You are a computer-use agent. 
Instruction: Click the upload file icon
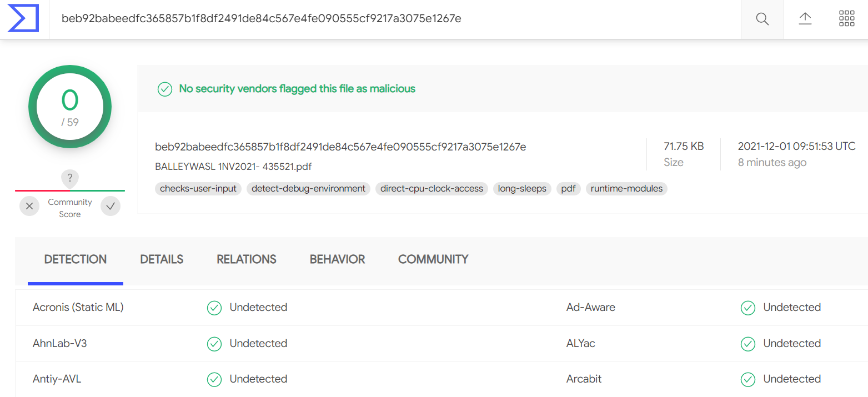805,19
